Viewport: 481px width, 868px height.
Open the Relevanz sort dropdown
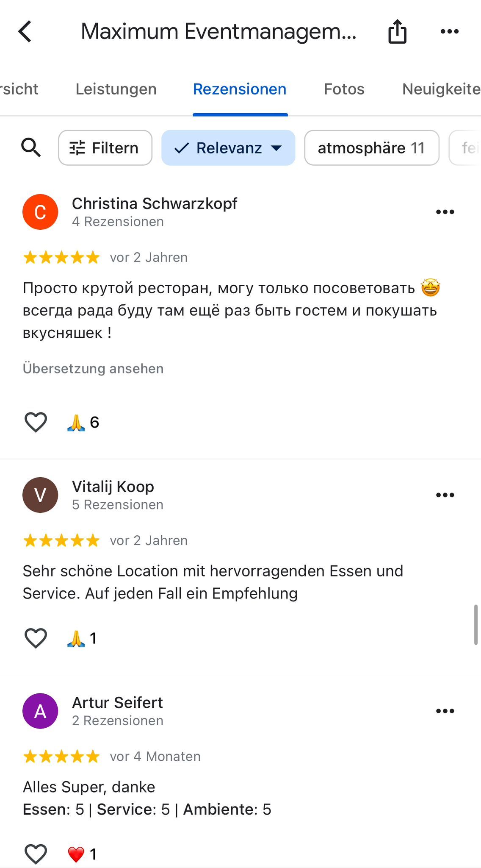(x=228, y=148)
